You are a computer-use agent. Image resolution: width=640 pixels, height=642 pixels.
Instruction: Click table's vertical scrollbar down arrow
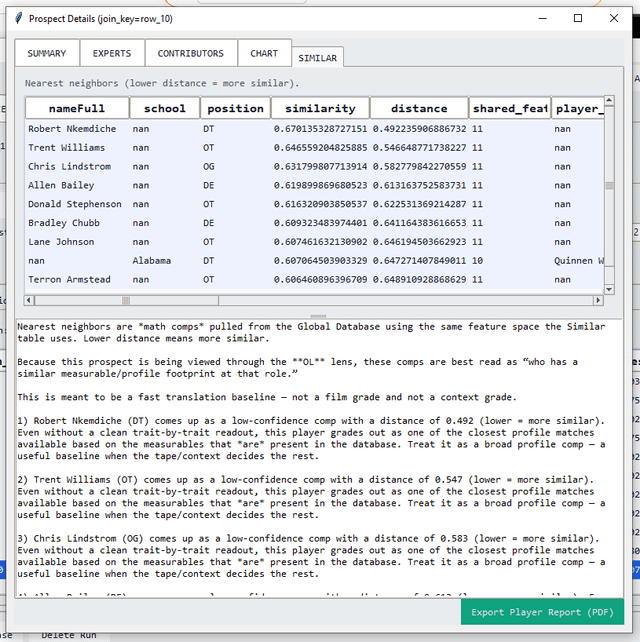click(609, 288)
